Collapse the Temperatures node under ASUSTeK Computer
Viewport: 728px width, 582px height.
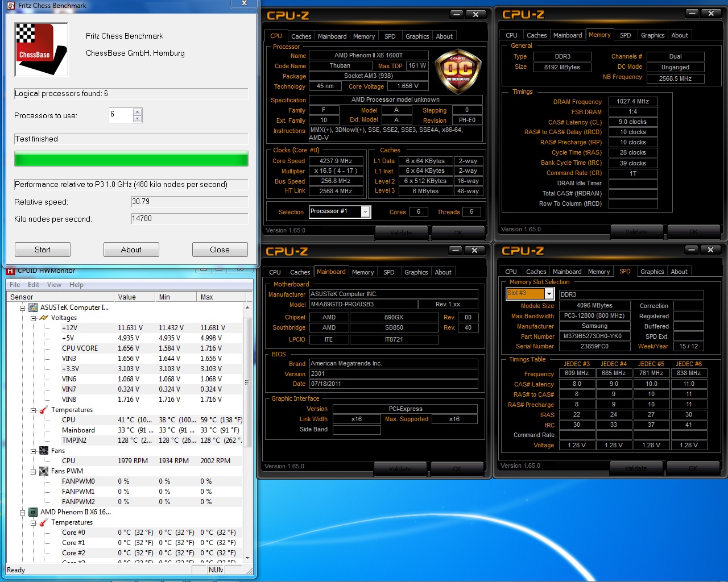(34, 410)
